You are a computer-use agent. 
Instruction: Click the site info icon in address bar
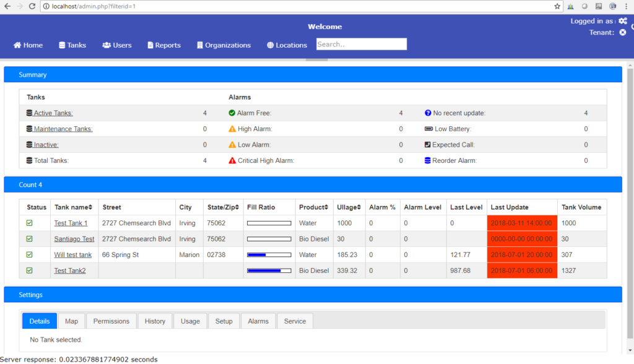click(46, 6)
